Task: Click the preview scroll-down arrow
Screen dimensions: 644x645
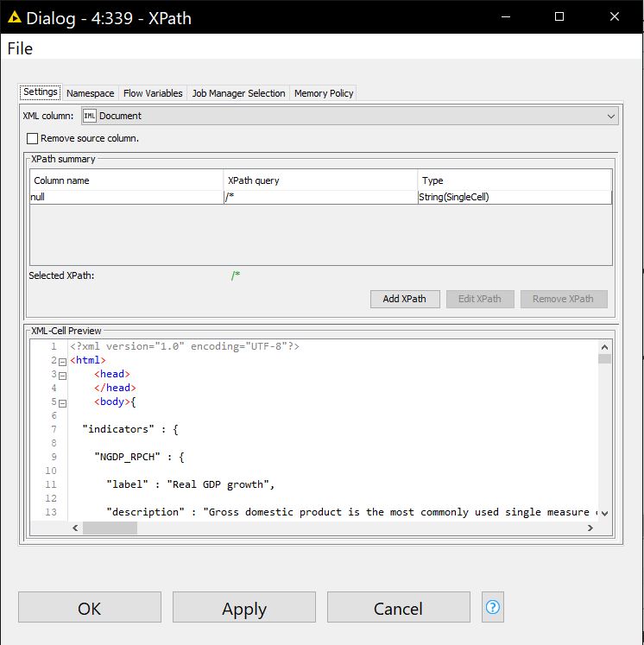Action: 604,514
